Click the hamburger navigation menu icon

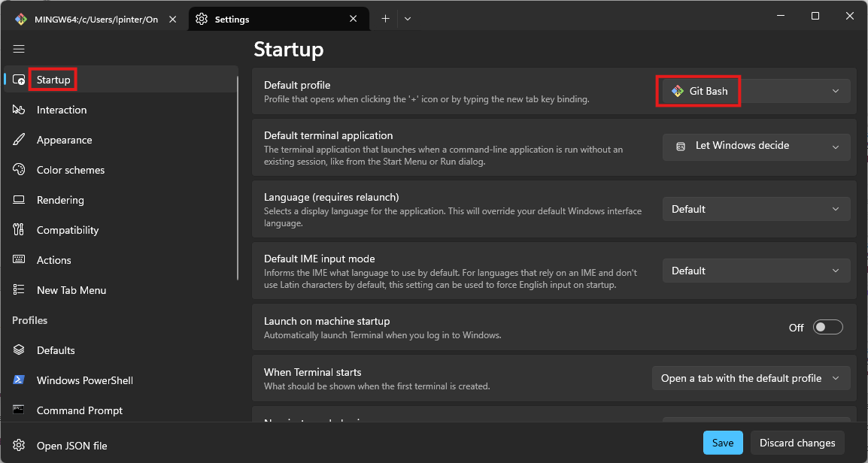pyautogui.click(x=20, y=49)
